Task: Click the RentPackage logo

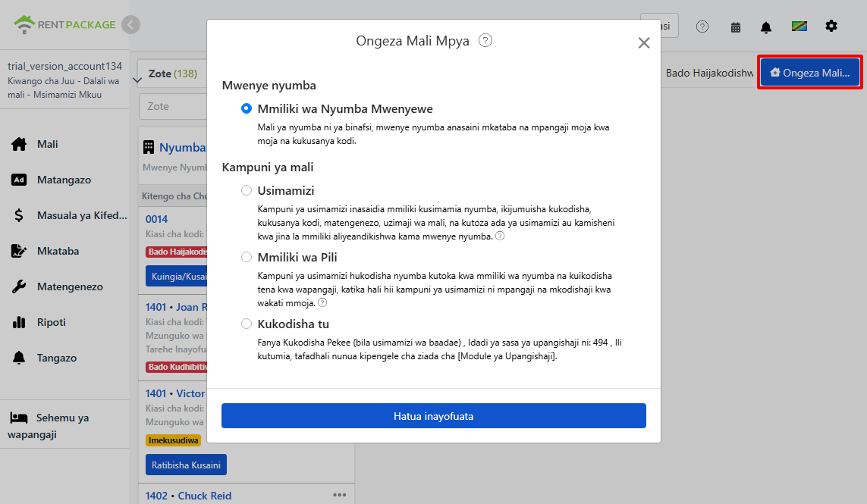Action: [x=64, y=24]
